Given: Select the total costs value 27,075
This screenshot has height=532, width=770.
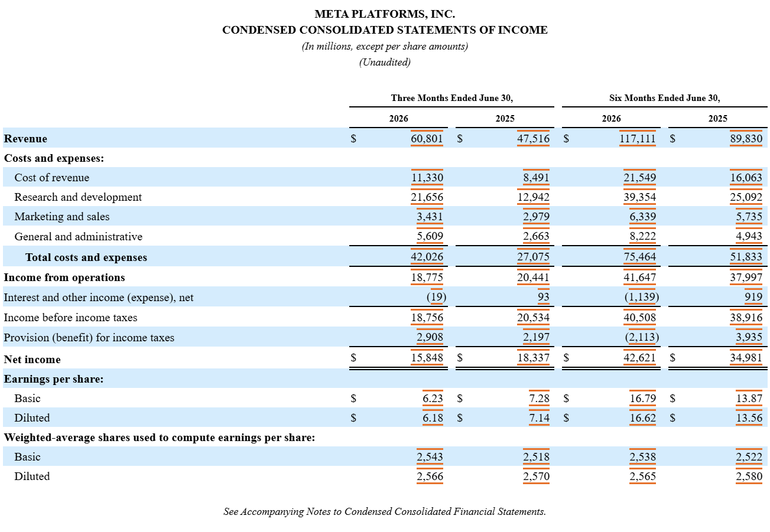Looking at the screenshot, I should [x=533, y=257].
